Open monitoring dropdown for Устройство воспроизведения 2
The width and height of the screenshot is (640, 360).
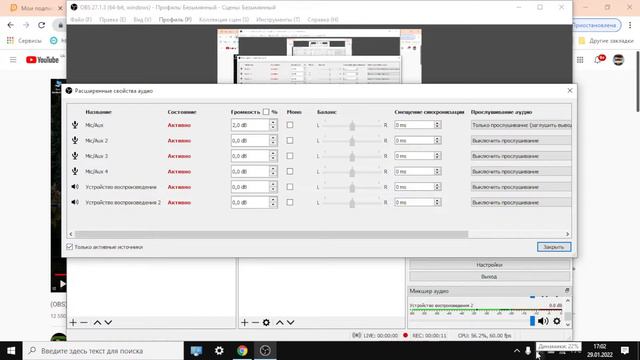[x=521, y=202]
